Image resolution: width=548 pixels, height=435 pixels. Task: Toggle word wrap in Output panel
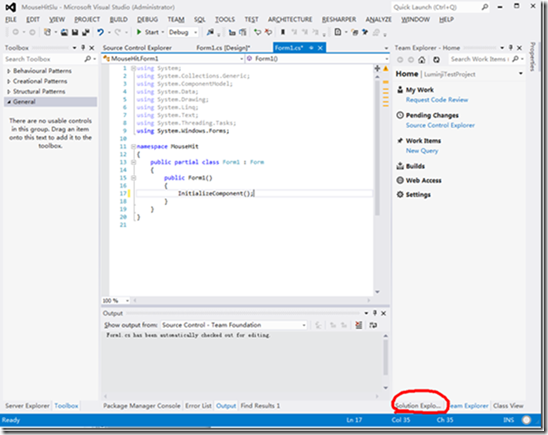(373, 325)
